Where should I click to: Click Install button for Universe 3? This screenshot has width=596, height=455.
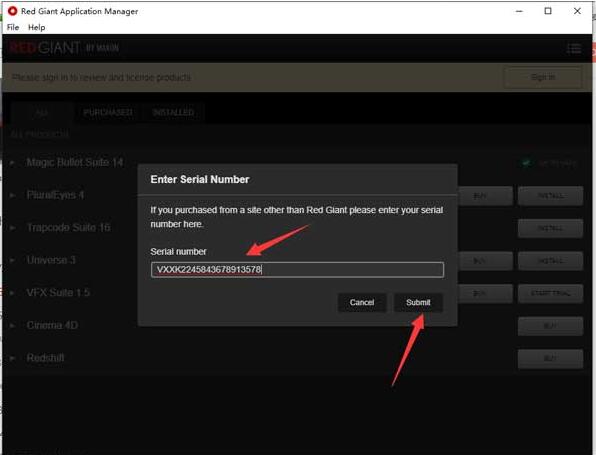(550, 261)
